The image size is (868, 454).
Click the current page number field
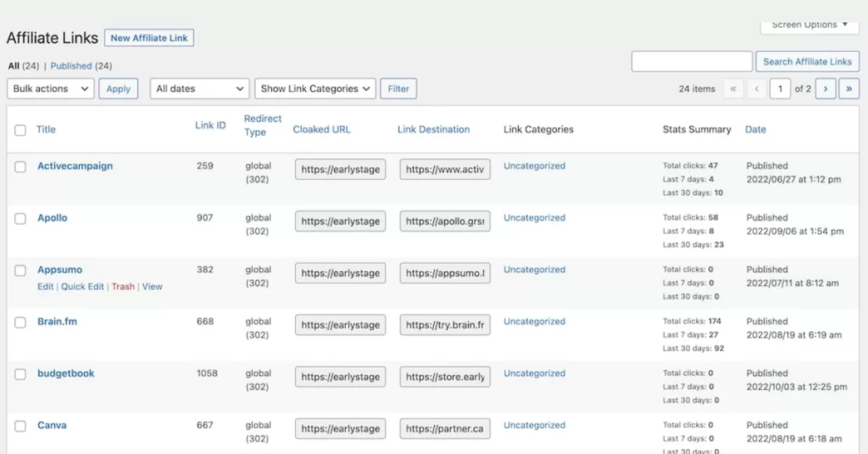[780, 89]
